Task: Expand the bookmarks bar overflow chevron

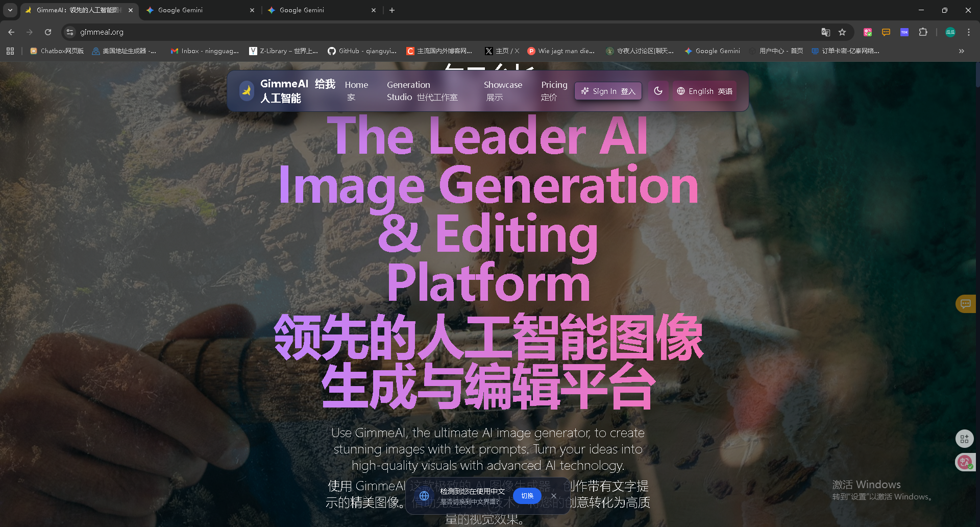Action: 962,51
